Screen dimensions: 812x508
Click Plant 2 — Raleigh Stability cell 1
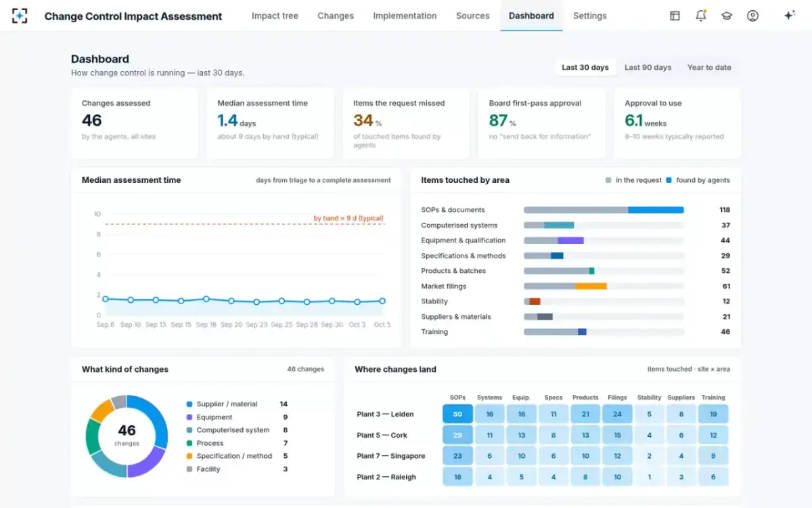pyautogui.click(x=650, y=477)
